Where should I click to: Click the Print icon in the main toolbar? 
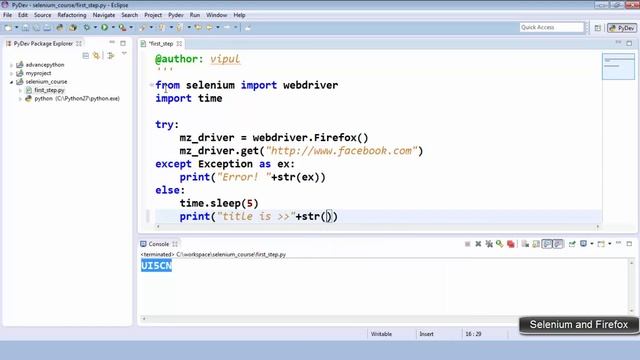coord(47,27)
